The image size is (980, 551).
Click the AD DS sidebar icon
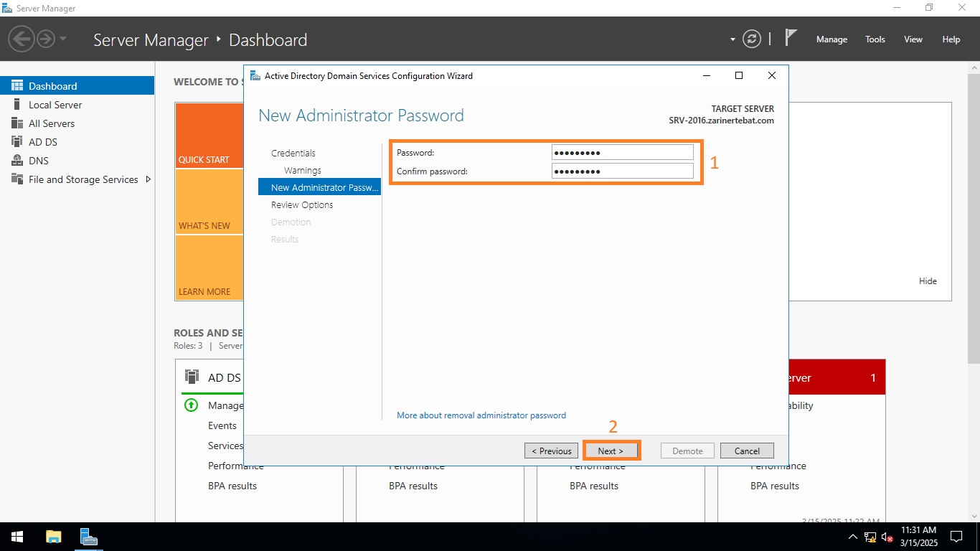point(17,142)
